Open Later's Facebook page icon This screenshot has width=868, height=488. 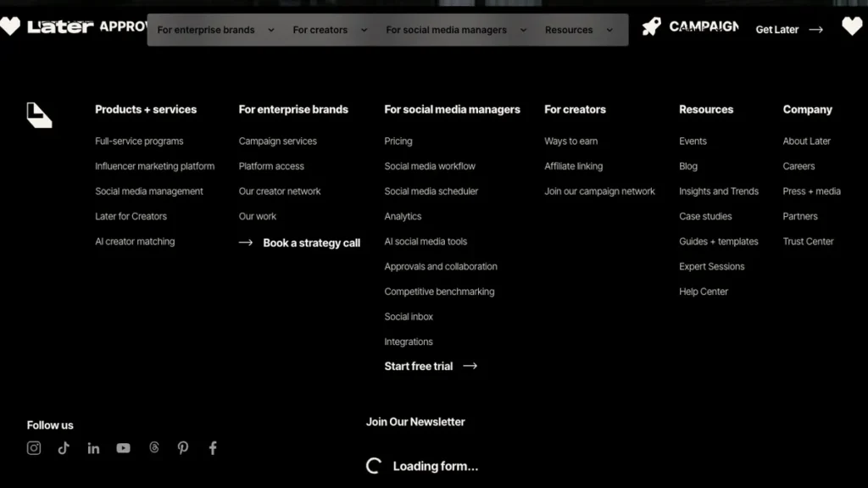(213, 447)
